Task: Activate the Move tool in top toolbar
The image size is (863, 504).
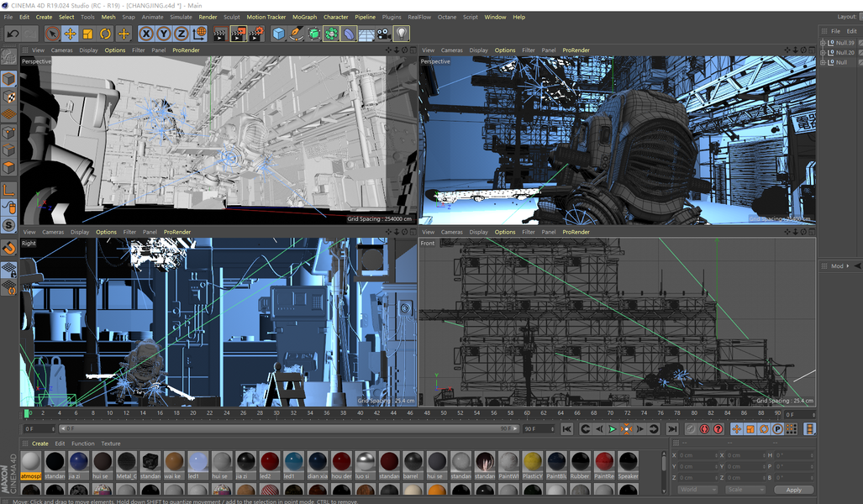Action: tap(70, 34)
